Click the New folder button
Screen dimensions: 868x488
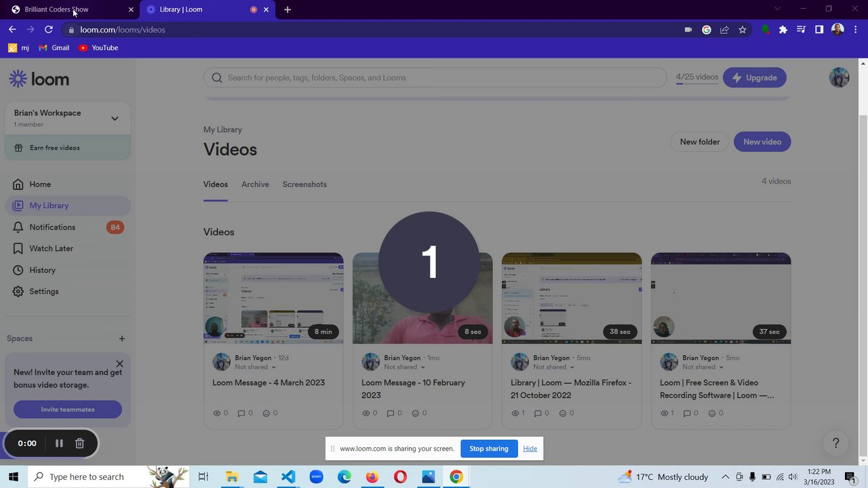point(700,142)
